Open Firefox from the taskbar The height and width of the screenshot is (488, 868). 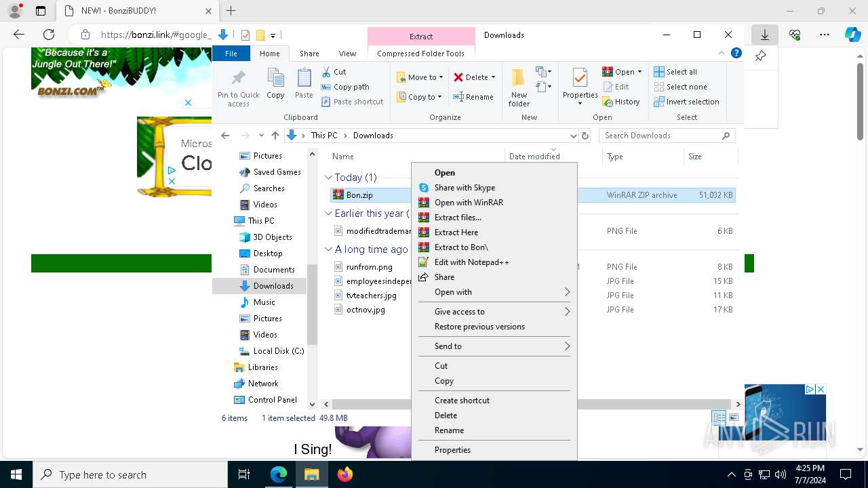(x=345, y=474)
